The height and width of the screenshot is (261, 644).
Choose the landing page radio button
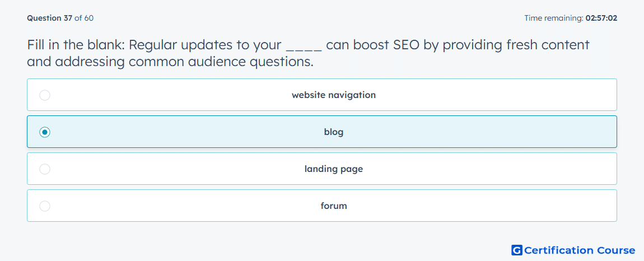coord(45,169)
